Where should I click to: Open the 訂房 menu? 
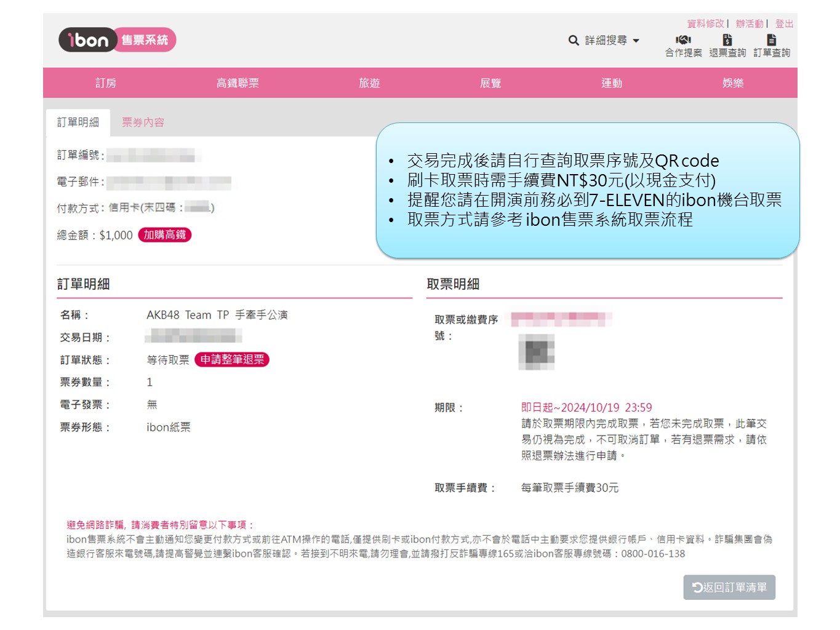tap(106, 83)
